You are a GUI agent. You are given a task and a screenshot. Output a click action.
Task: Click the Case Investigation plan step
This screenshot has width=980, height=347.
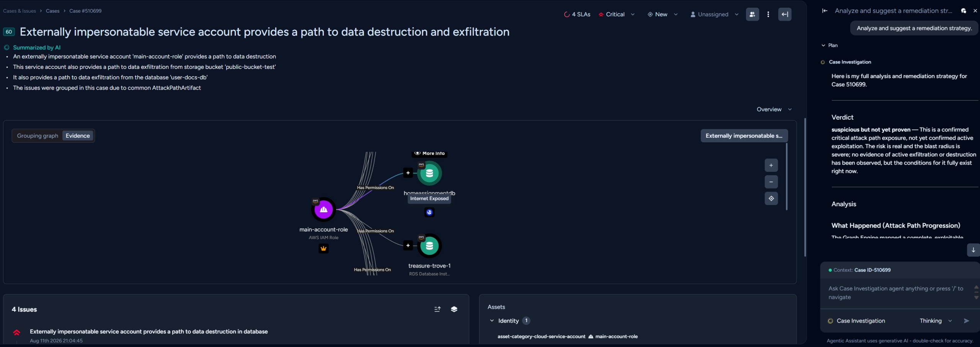point(850,62)
